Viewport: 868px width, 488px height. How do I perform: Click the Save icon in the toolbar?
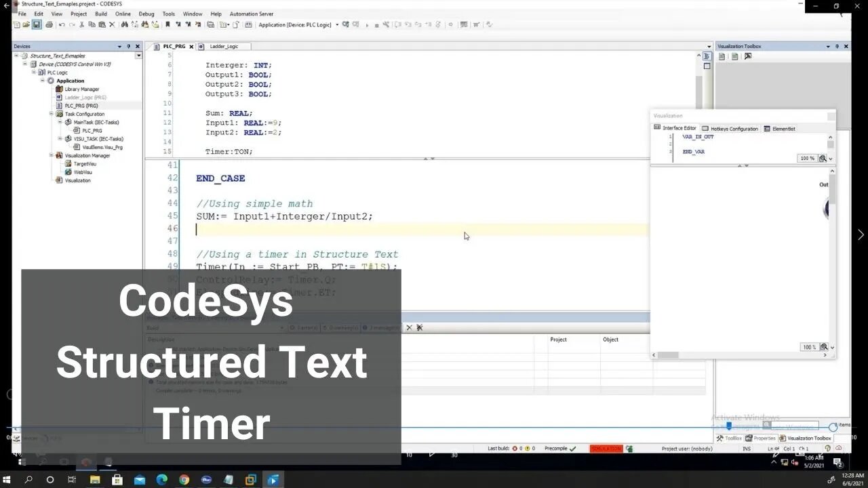click(37, 24)
